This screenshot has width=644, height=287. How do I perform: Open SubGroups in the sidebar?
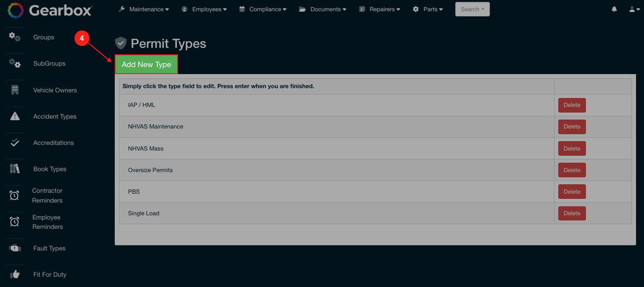coord(49,64)
